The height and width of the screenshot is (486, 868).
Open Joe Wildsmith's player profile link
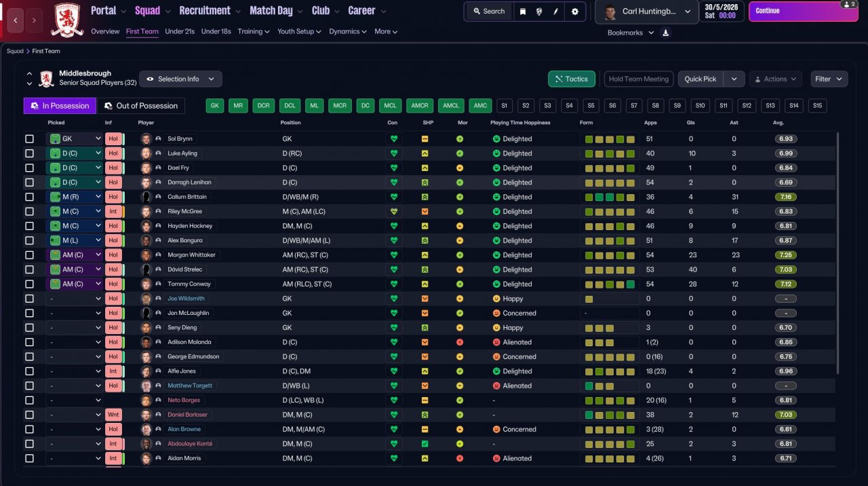[187, 299]
